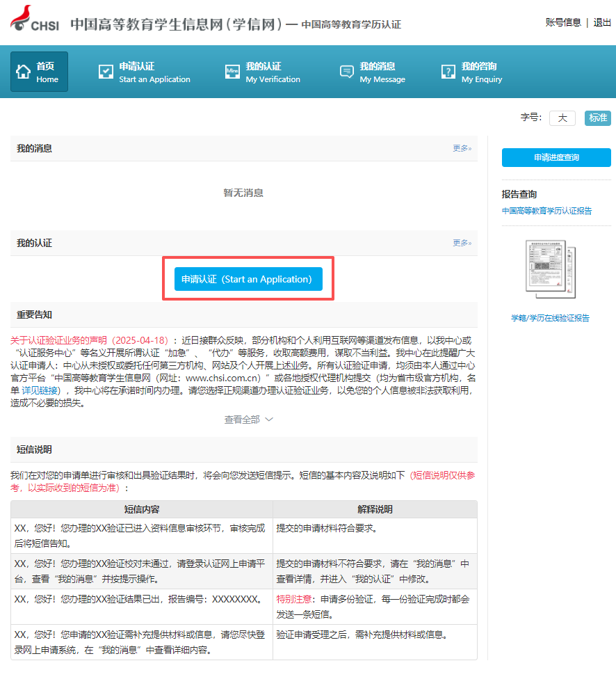Viewport: 616px width, 686px height.
Task: Click the My Enquiry question mark icon
Action: coord(448,72)
